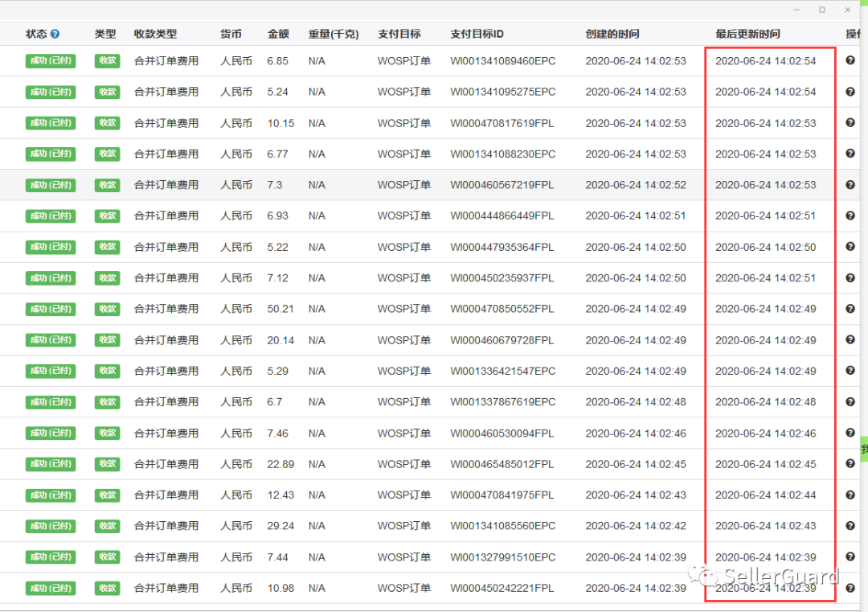
Task: Select payment ID WI000470817619FPL
Action: 502,123
